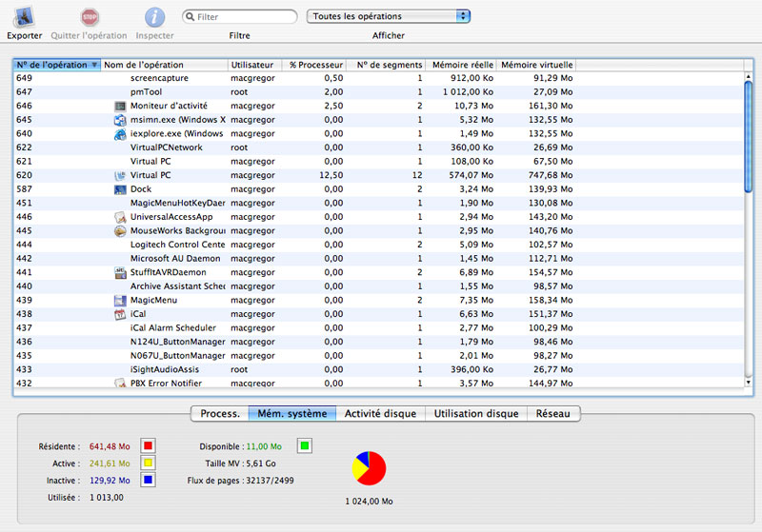Click the StuffItAVRDaemon icon
This screenshot has height=532, width=762.
pos(120,273)
